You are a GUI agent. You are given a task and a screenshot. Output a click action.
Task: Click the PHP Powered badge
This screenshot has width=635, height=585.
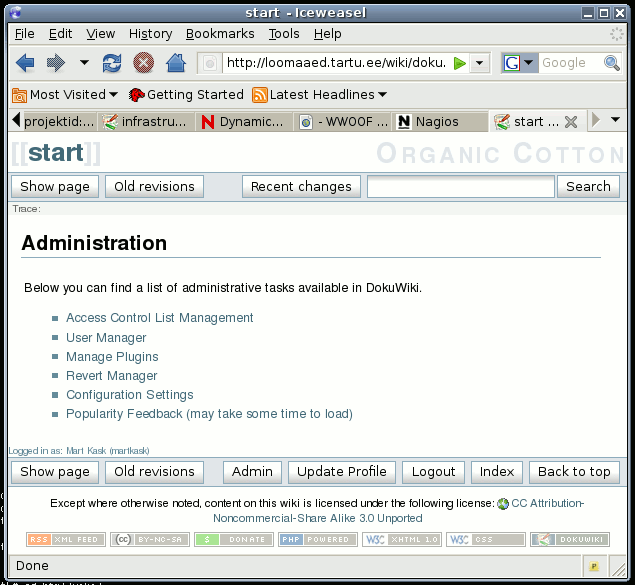318,540
